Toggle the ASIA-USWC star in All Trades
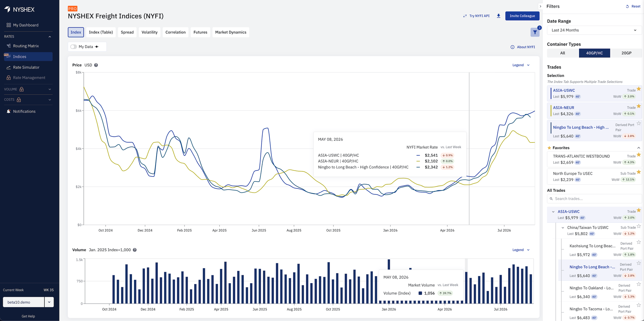The image size is (644, 321). pyautogui.click(x=639, y=210)
